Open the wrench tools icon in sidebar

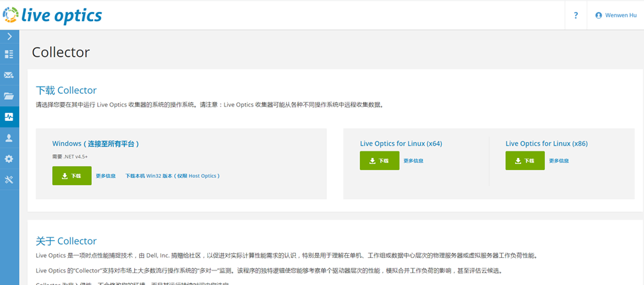pos(9,179)
